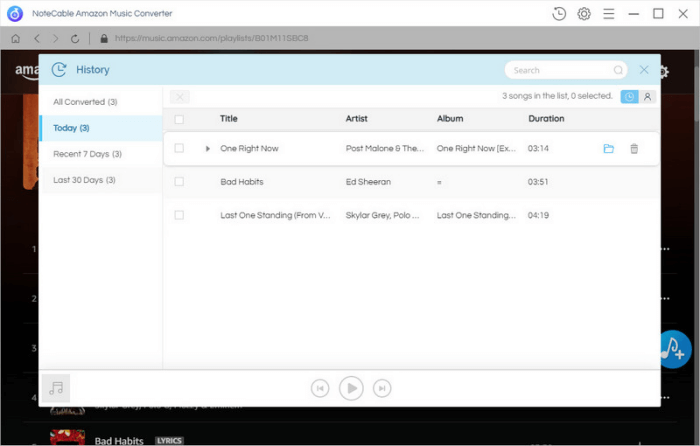Sort by the Duration column header
The image size is (700, 446).
(546, 119)
